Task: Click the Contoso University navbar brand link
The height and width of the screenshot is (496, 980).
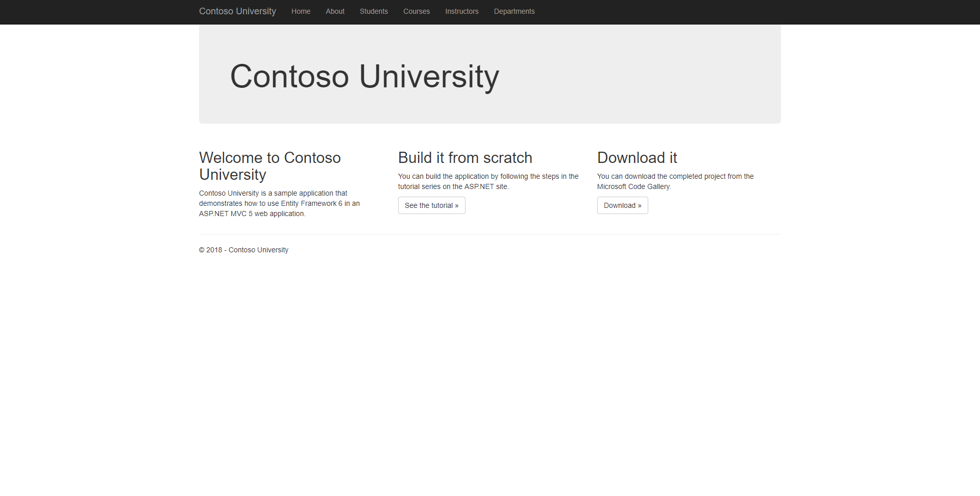Action: (237, 11)
